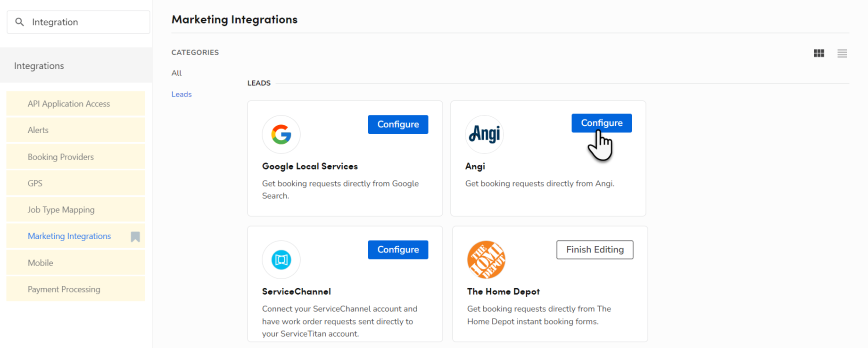Open API Application Access settings
The height and width of the screenshot is (348, 868).
[69, 104]
